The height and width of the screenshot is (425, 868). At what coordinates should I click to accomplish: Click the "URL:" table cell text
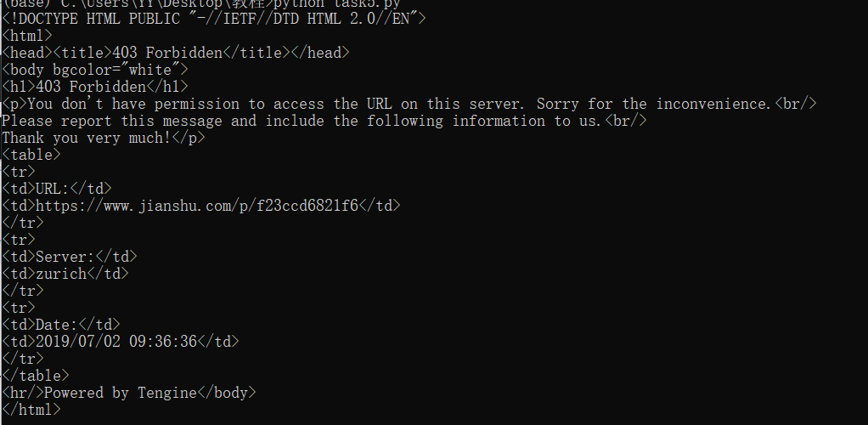tap(52, 189)
